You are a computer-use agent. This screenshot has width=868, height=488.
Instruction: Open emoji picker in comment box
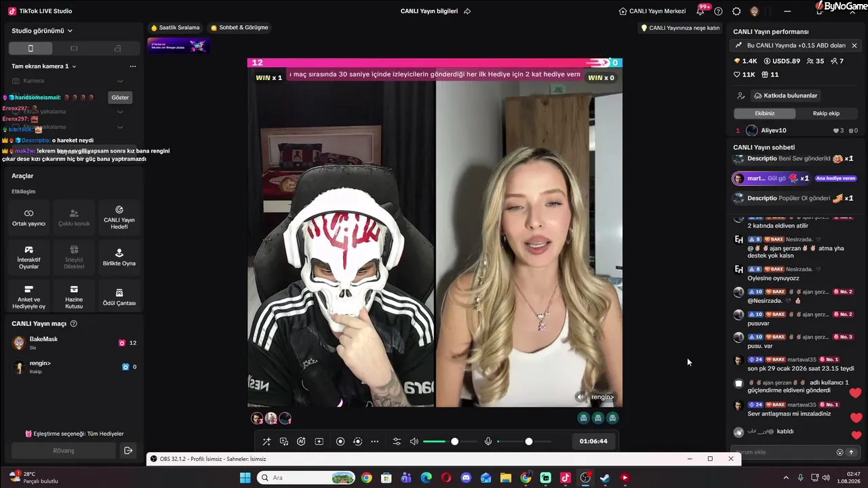(840, 452)
